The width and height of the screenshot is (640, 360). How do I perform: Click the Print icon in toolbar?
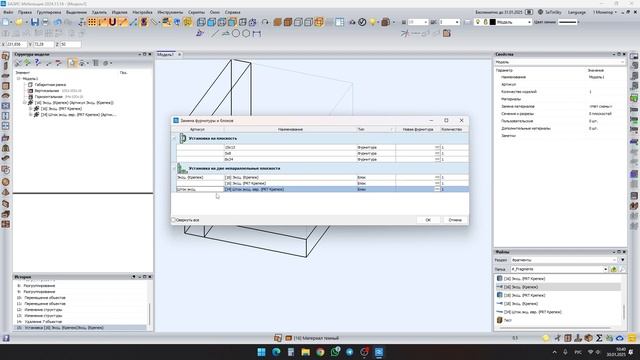45,22
